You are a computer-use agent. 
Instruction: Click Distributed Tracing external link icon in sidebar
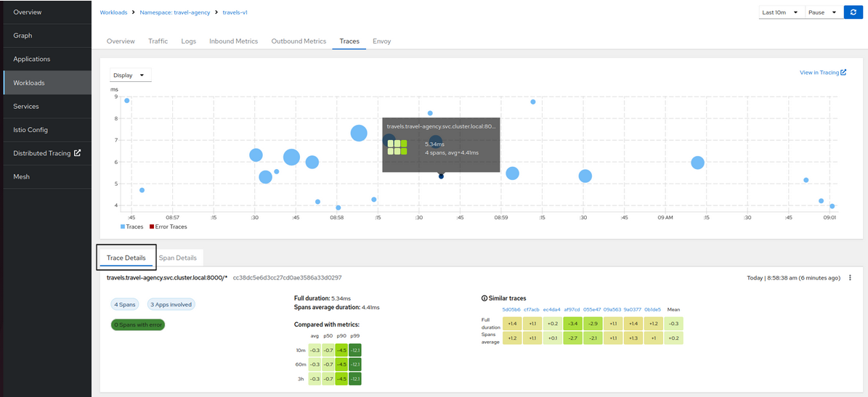point(78,153)
